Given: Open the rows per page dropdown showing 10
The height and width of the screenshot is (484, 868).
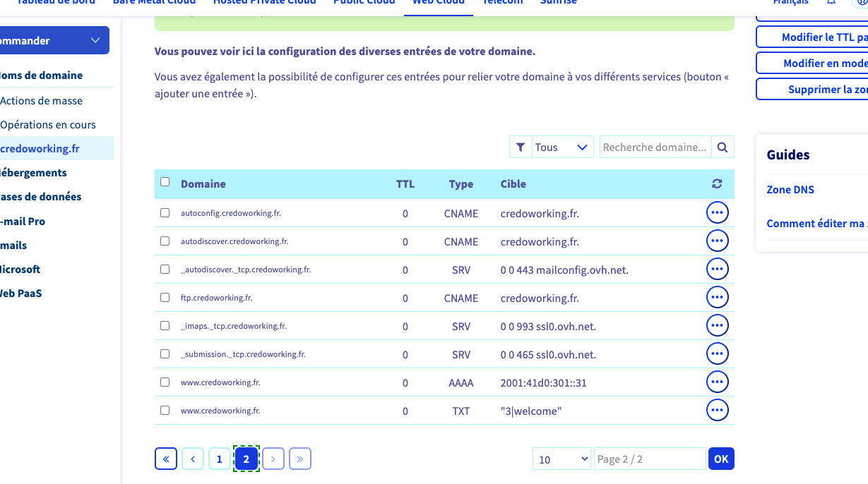Looking at the screenshot, I should [561, 459].
